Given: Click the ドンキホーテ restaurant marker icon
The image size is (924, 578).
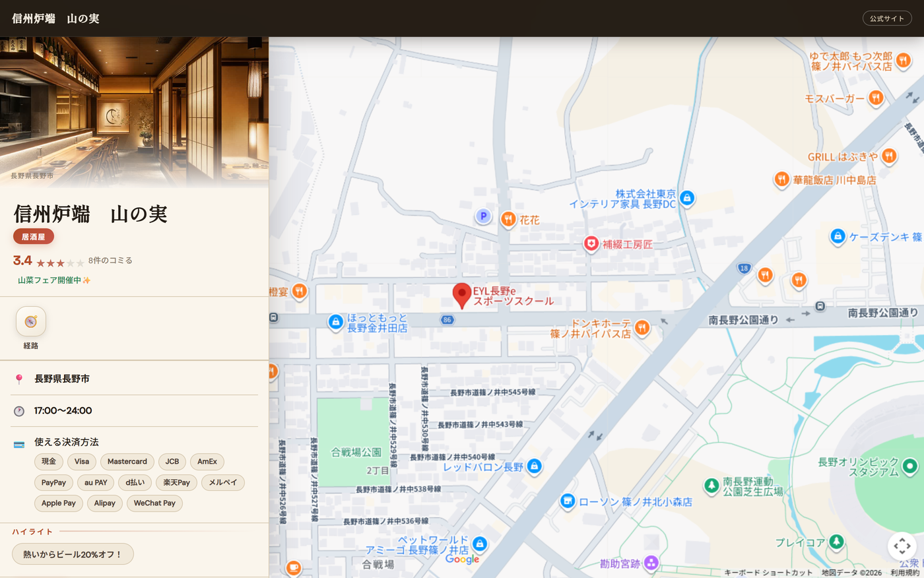Looking at the screenshot, I should 642,327.
